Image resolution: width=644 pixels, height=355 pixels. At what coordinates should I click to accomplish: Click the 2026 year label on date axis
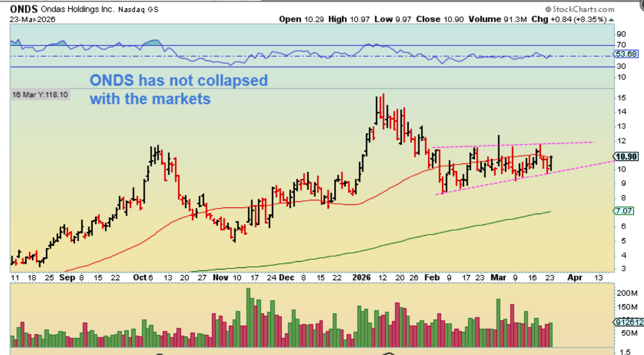tap(362, 277)
